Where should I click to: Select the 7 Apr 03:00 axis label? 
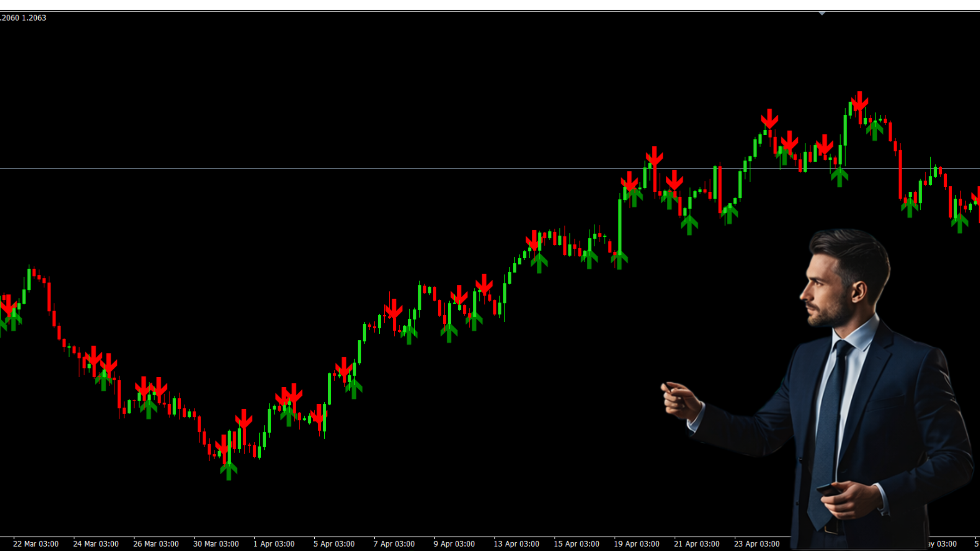coord(394,544)
